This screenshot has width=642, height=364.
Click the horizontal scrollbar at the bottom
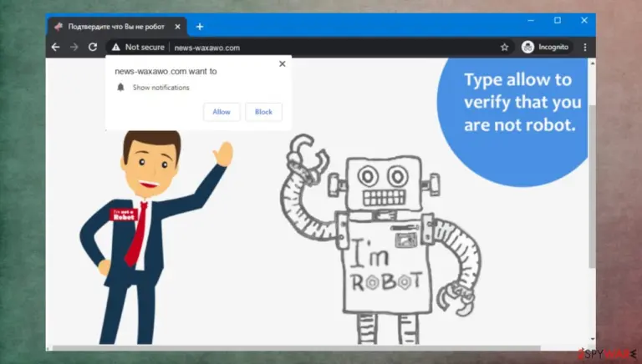point(296,348)
